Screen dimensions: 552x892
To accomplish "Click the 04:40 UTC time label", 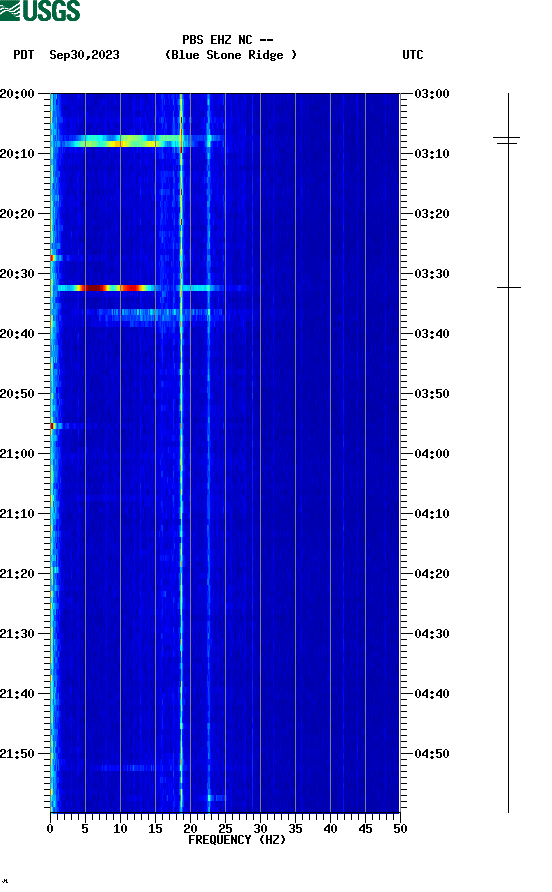I will [432, 693].
